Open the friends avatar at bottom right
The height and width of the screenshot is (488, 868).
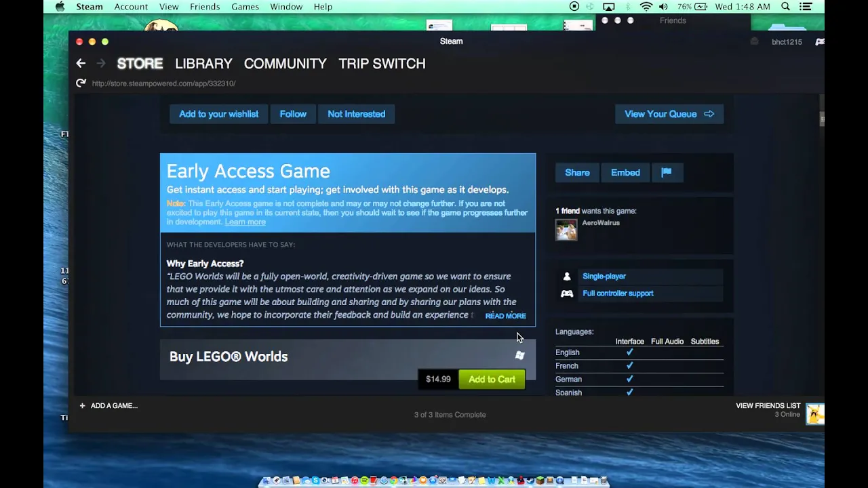click(x=815, y=413)
